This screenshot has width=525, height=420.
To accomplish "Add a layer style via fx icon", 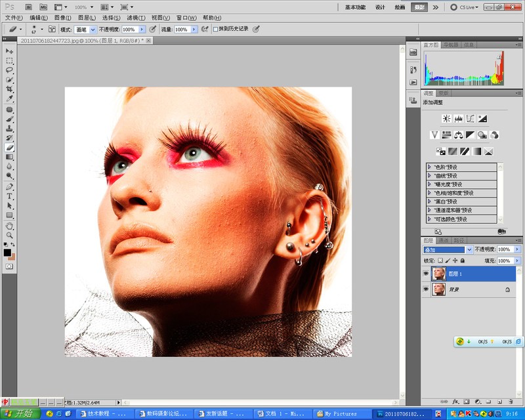I will 456,400.
